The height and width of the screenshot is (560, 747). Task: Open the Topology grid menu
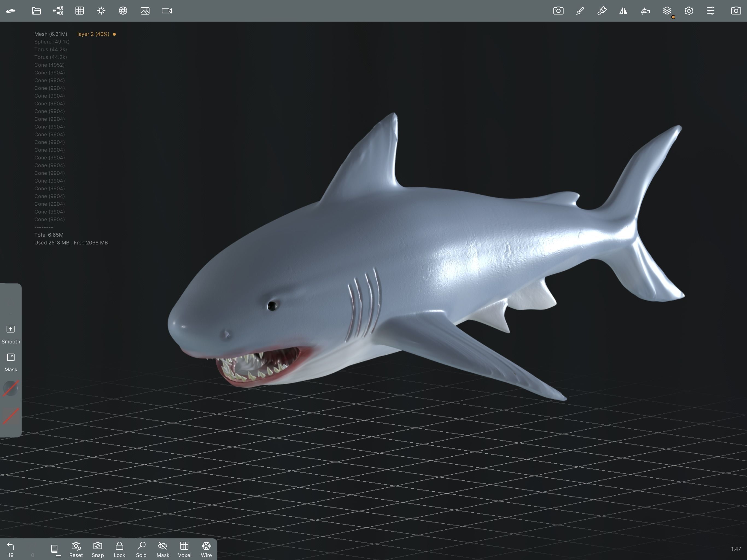click(x=80, y=11)
